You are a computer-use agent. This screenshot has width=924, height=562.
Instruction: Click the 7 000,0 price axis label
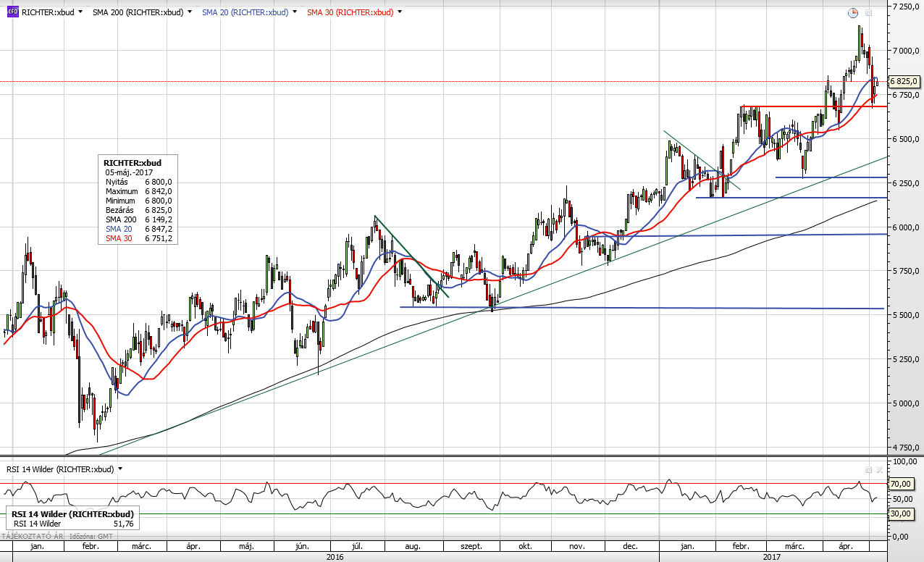click(x=905, y=51)
